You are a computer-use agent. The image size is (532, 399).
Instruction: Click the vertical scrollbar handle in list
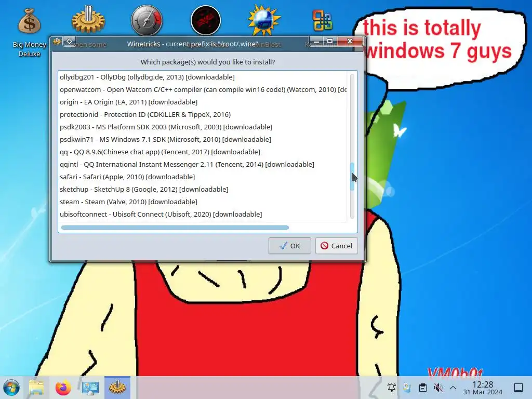[352, 177]
